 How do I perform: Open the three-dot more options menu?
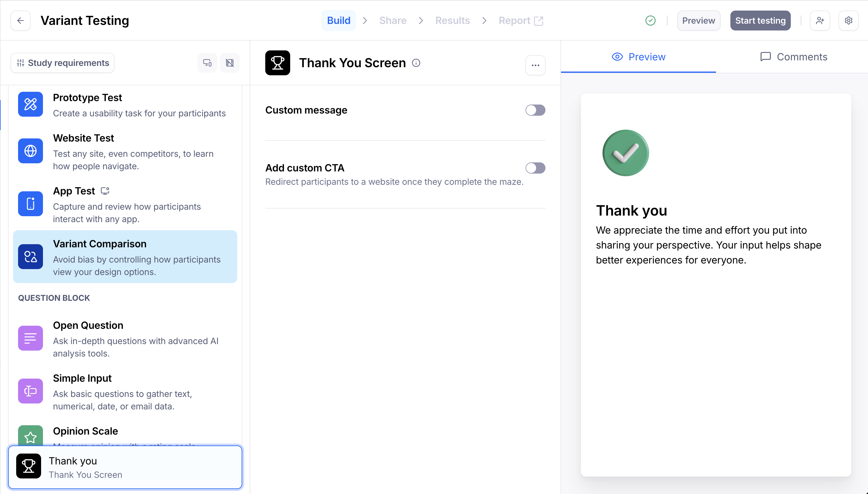coord(535,65)
